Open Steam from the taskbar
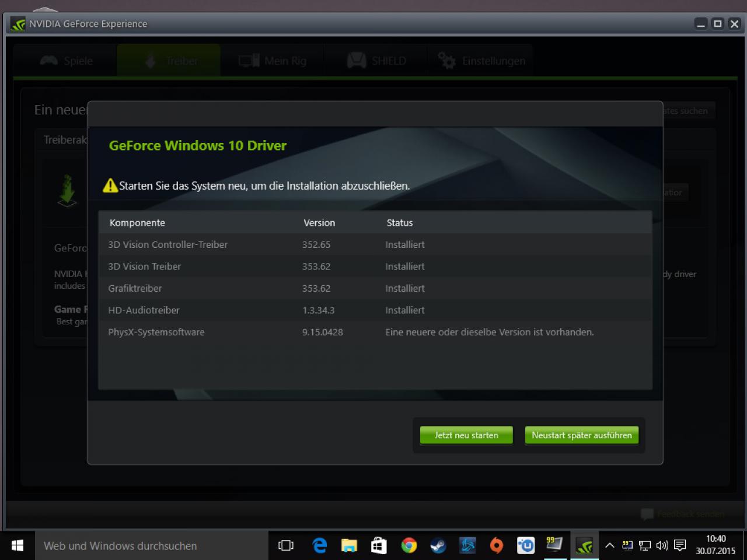747x560 pixels. (x=438, y=546)
